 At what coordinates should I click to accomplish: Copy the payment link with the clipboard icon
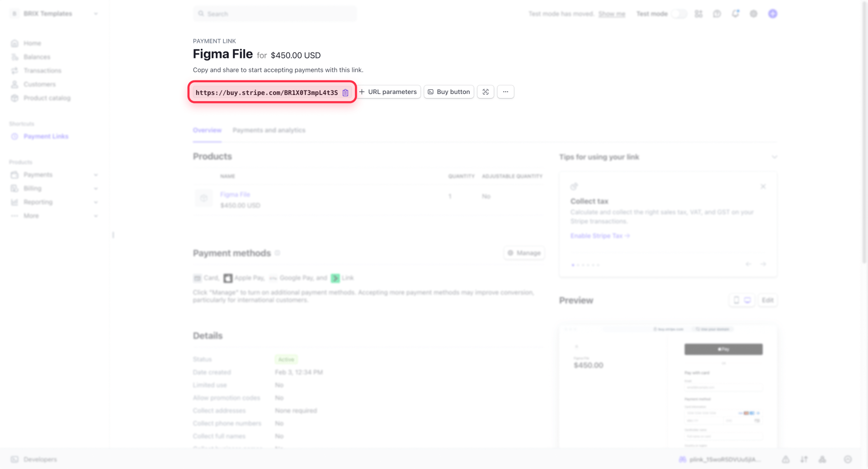345,93
